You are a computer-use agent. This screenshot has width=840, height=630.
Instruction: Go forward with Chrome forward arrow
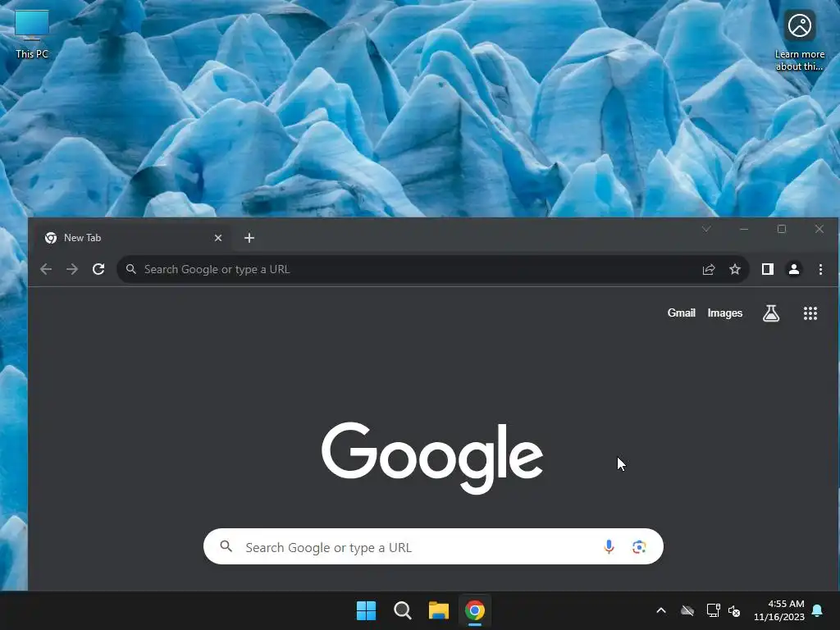point(72,269)
